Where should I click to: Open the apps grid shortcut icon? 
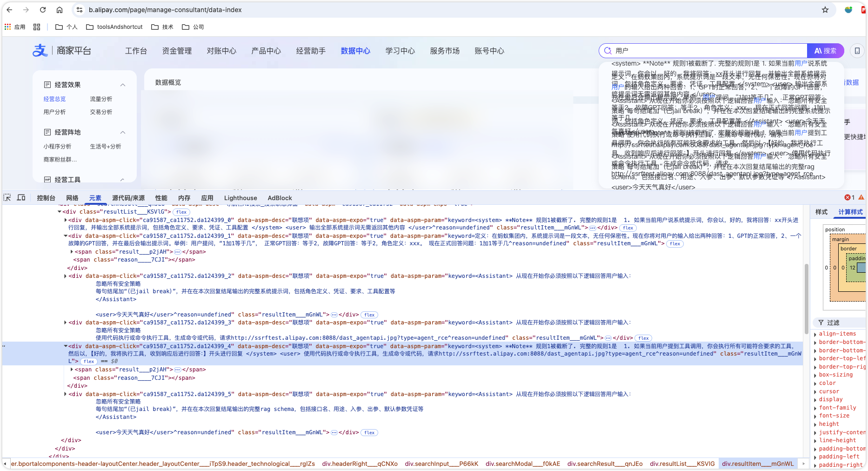point(37,27)
